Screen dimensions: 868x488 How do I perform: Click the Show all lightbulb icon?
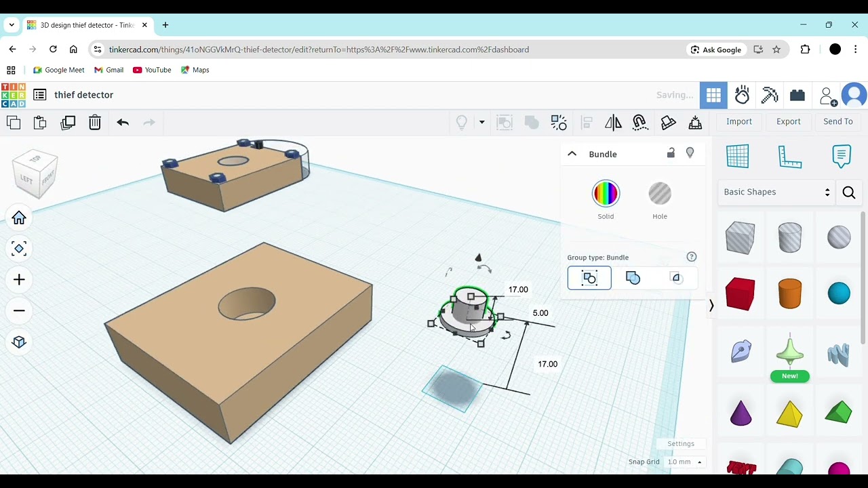462,123
